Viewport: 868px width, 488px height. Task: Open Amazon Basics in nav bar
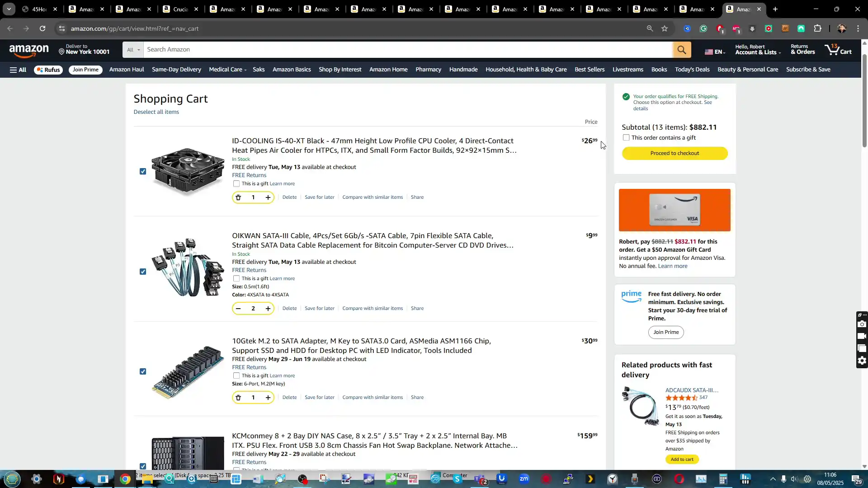292,70
